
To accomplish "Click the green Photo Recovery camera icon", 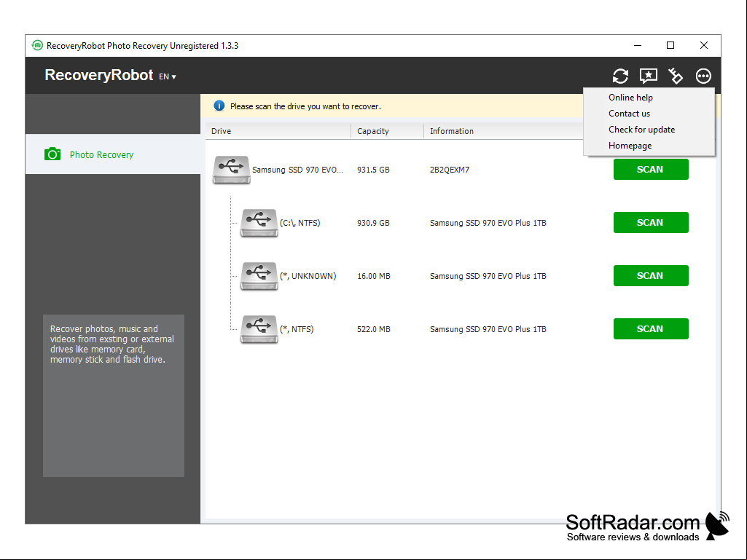I will tap(52, 154).
